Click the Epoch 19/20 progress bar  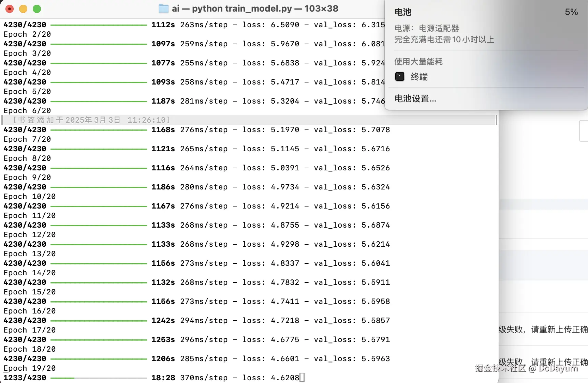pos(99,378)
